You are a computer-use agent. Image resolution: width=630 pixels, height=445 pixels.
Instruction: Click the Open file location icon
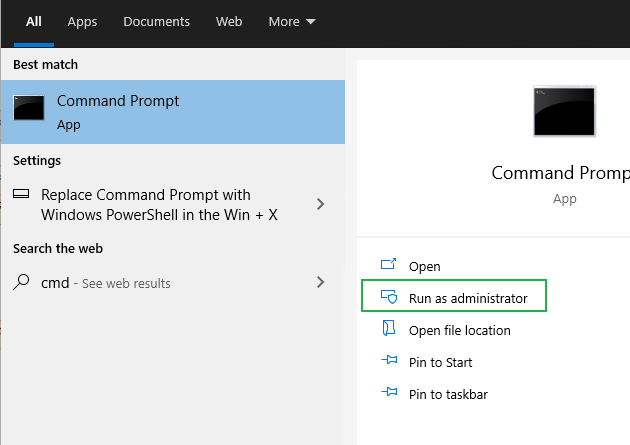click(x=390, y=330)
